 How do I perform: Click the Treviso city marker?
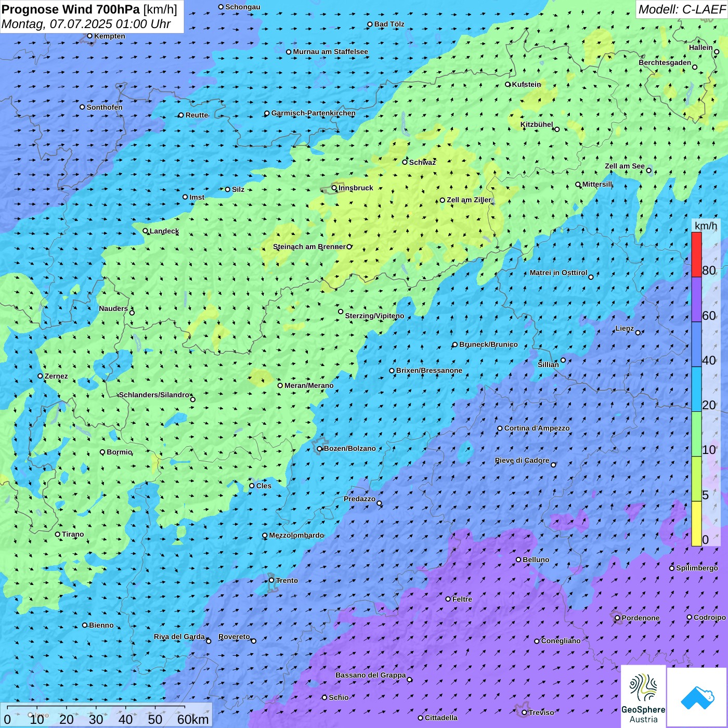pos(524,712)
